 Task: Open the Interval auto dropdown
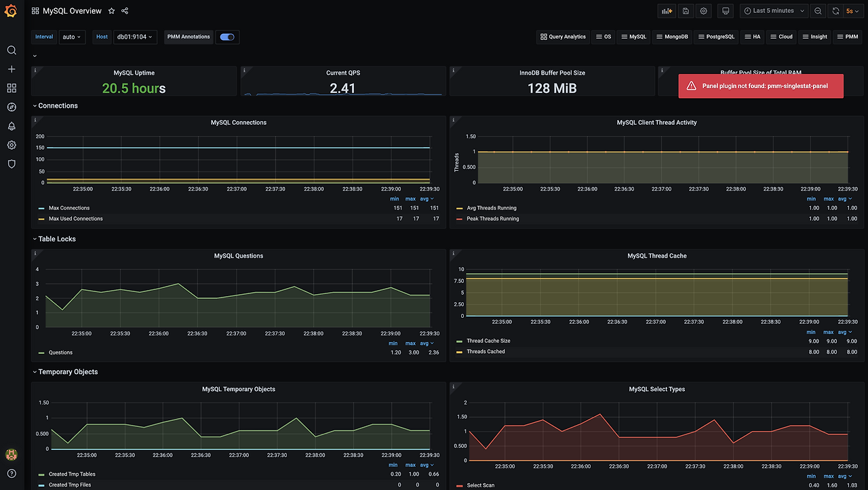tap(72, 37)
